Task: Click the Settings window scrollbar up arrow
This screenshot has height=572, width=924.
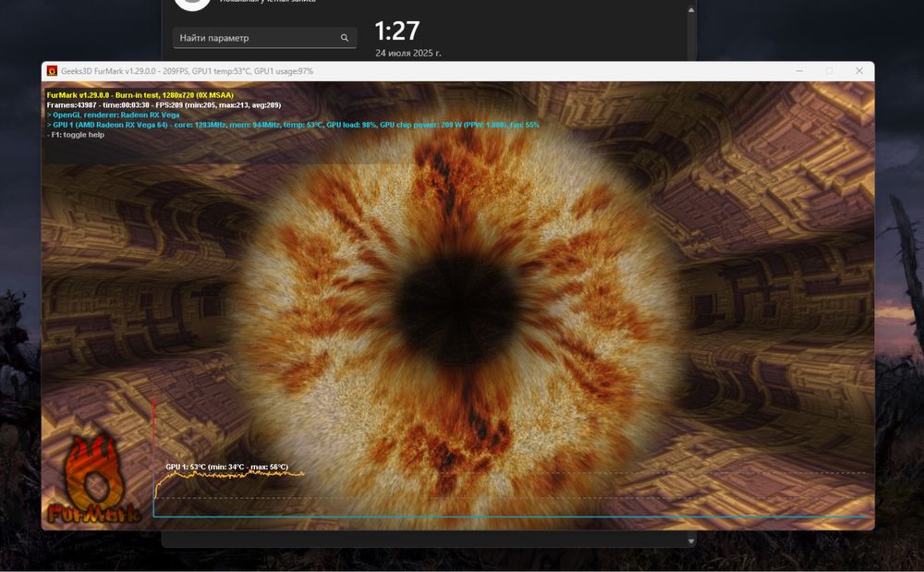Action: (691, 10)
